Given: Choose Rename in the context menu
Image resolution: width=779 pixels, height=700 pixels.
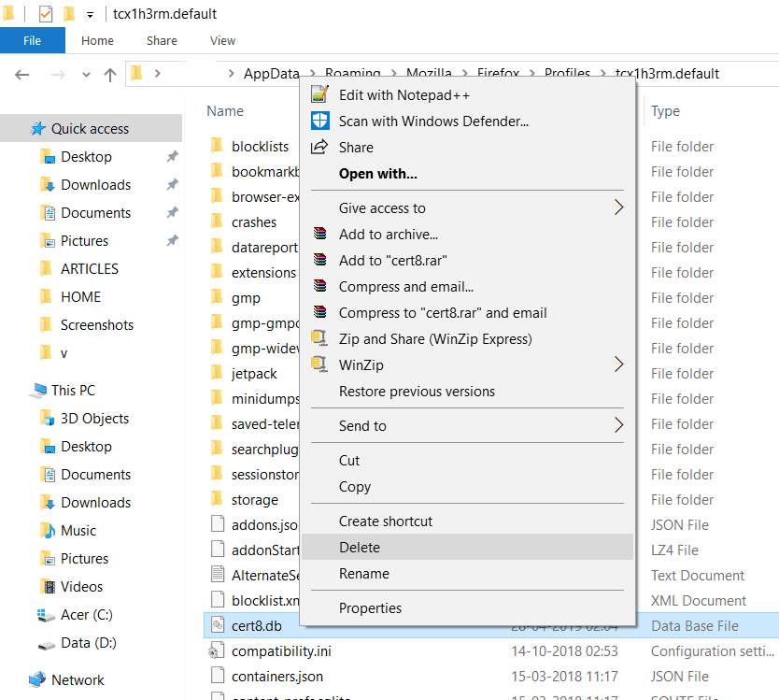Looking at the screenshot, I should 364,574.
